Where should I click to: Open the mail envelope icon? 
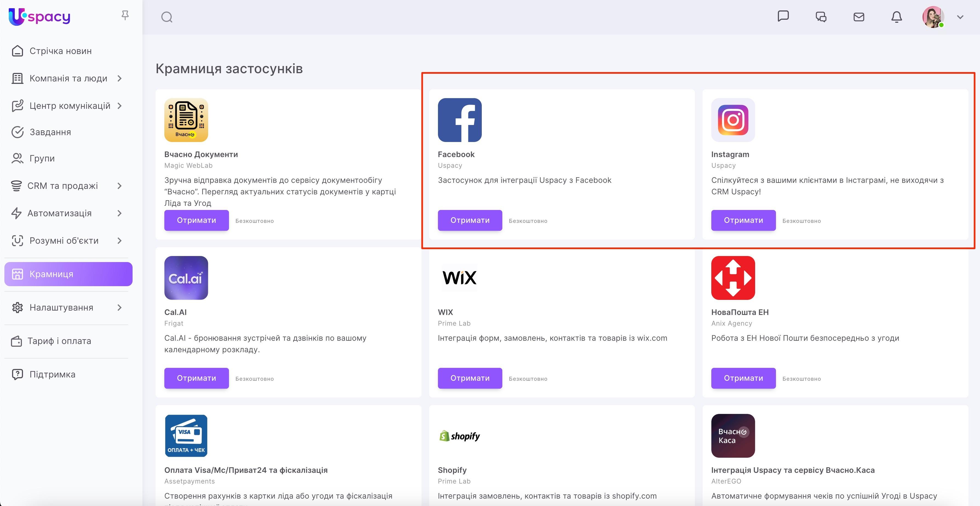pyautogui.click(x=859, y=17)
